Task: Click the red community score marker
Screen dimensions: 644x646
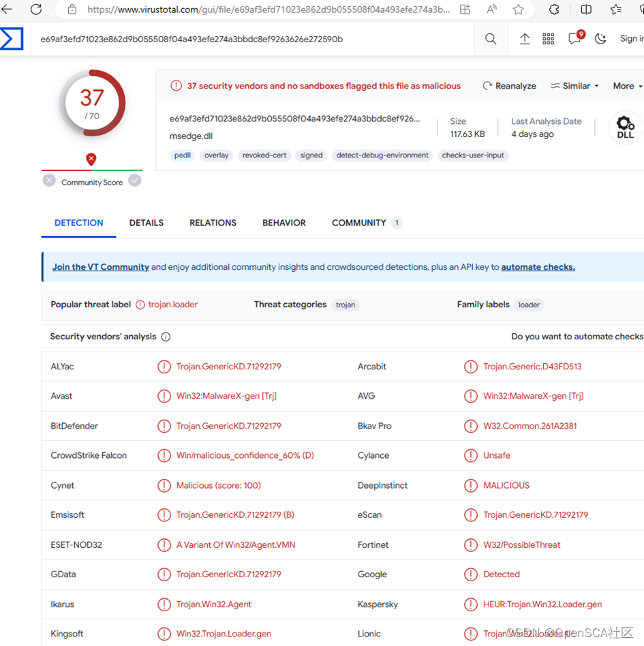Action: [91, 159]
